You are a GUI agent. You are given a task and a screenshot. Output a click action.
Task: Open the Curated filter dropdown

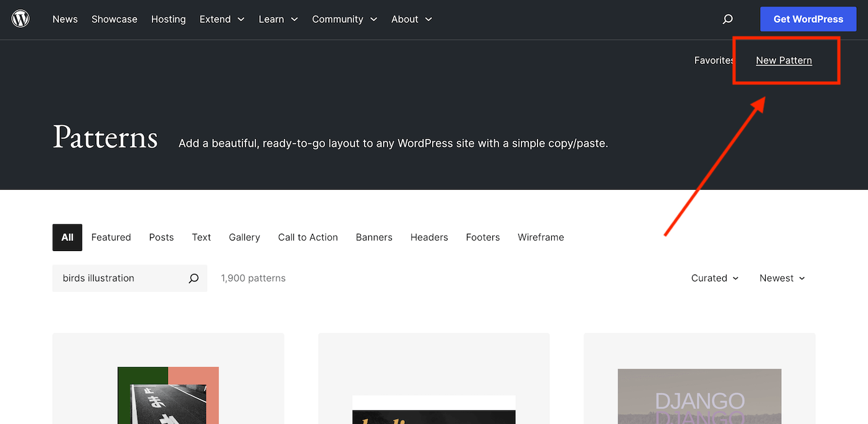click(715, 278)
